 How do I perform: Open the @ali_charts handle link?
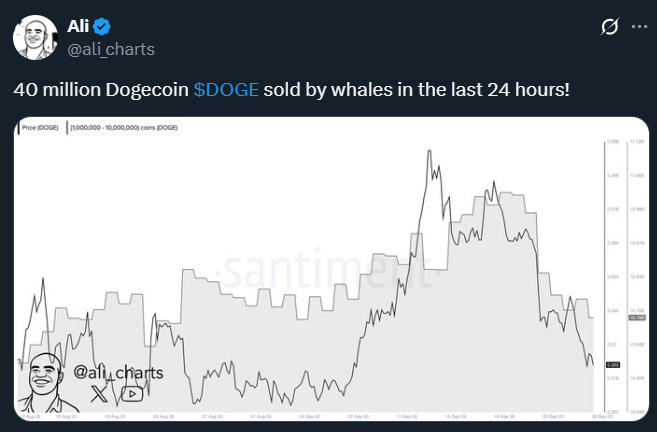tap(111, 49)
